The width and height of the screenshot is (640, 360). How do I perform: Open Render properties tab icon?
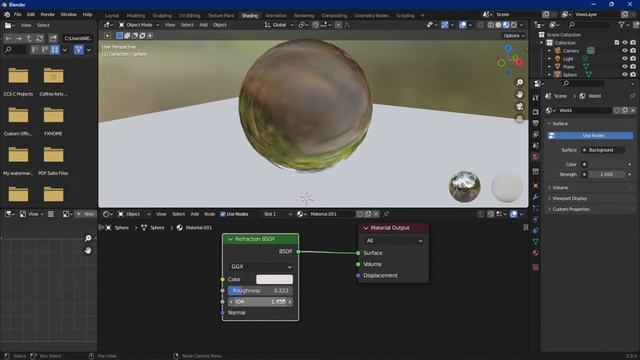tap(536, 112)
